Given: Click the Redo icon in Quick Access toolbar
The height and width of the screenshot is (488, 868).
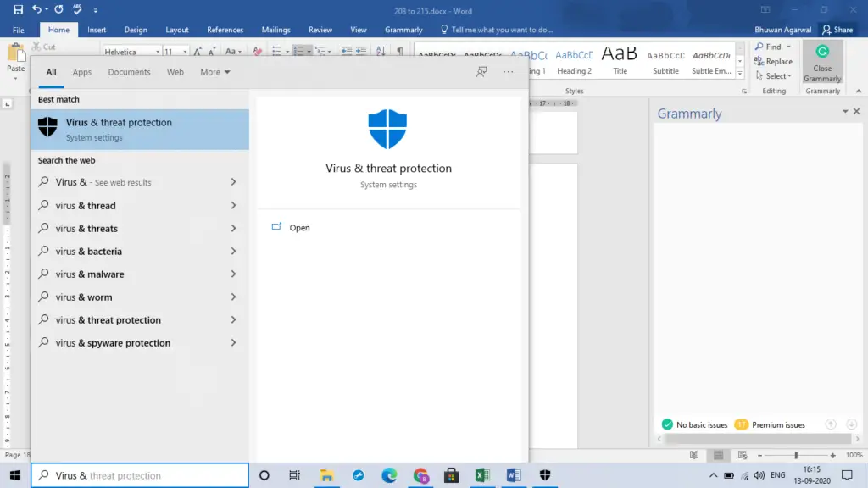Looking at the screenshot, I should click(58, 9).
